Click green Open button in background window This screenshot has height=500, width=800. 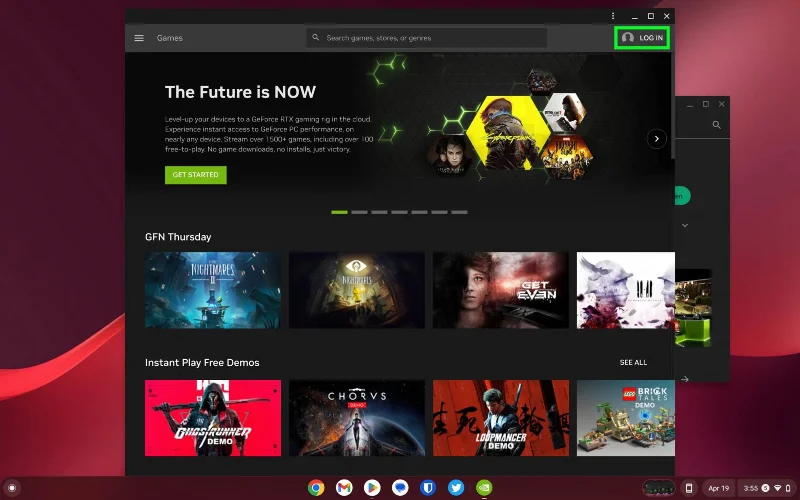(x=683, y=196)
